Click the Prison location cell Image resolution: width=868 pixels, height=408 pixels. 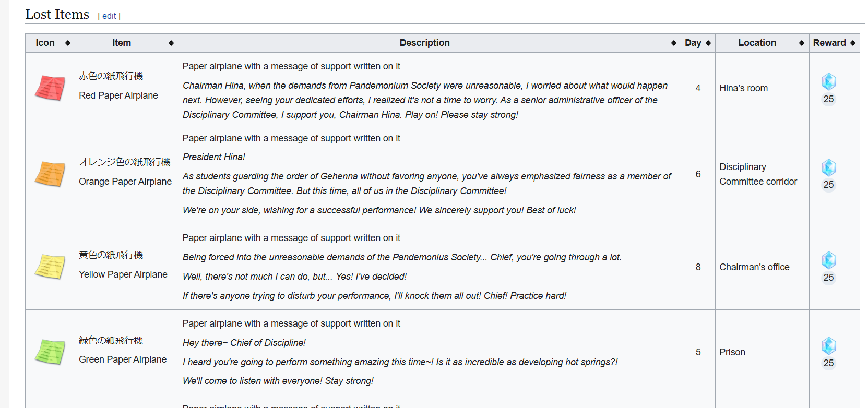pos(732,352)
